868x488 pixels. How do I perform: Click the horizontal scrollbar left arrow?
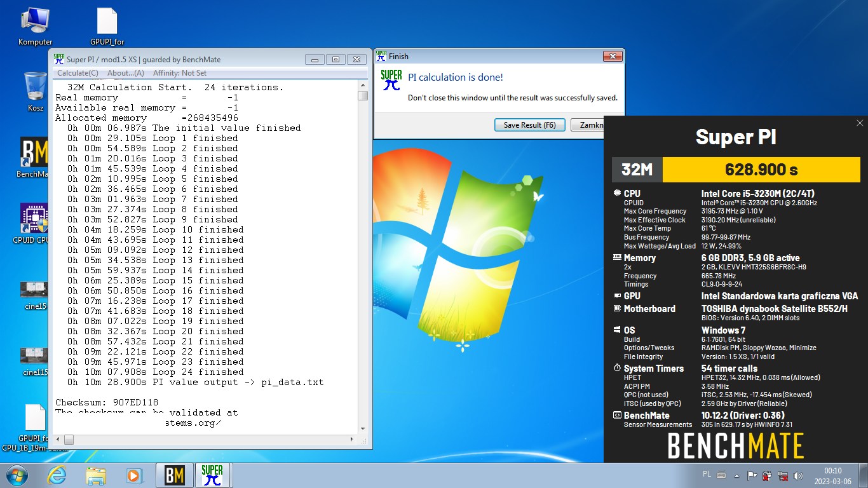point(58,439)
